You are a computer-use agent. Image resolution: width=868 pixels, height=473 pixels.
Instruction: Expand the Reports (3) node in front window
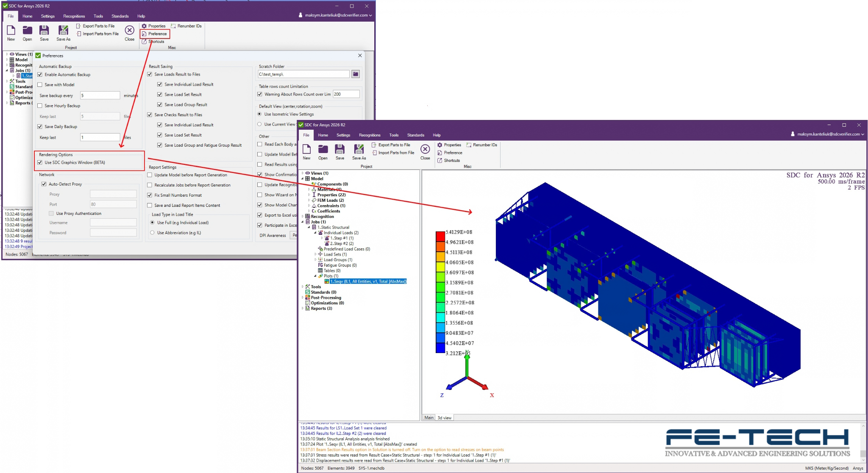click(303, 309)
